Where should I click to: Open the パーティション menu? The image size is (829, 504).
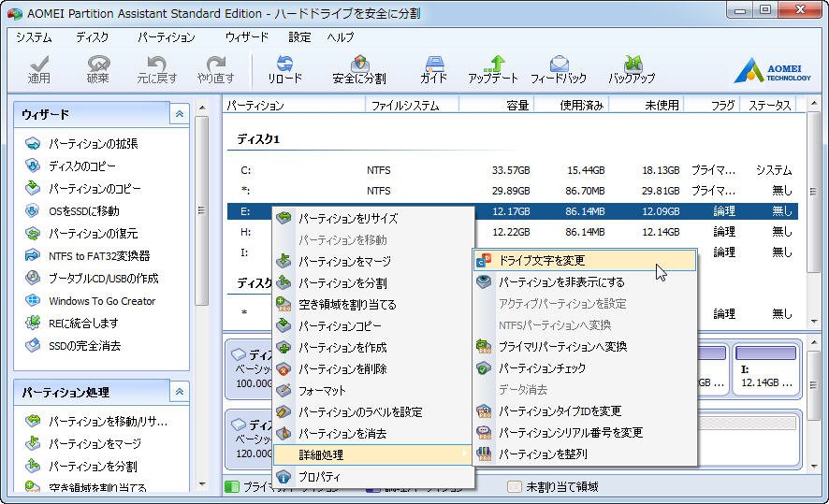tap(166, 37)
